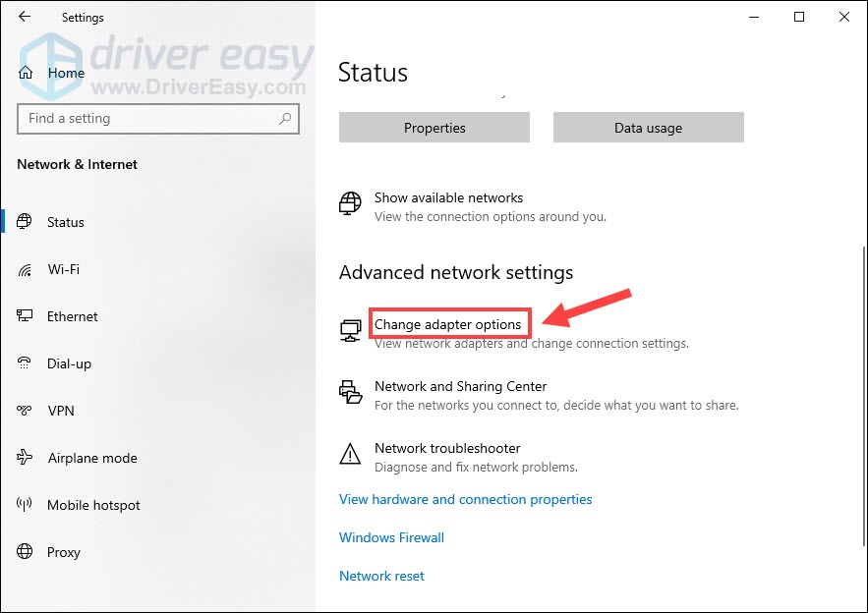
Task: Click the Data usage button
Action: coord(648,128)
